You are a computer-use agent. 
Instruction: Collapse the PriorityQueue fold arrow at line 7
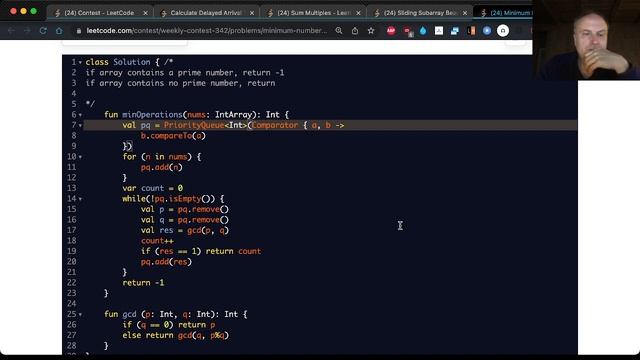[x=80, y=125]
